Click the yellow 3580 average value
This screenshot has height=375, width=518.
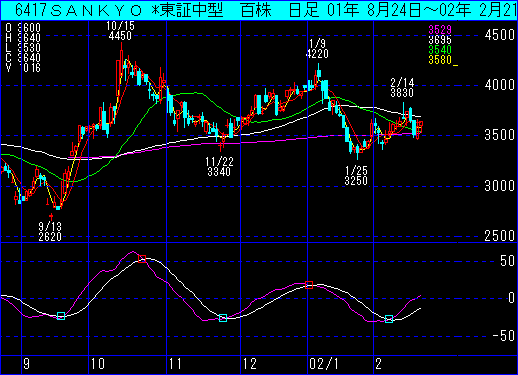(x=440, y=60)
